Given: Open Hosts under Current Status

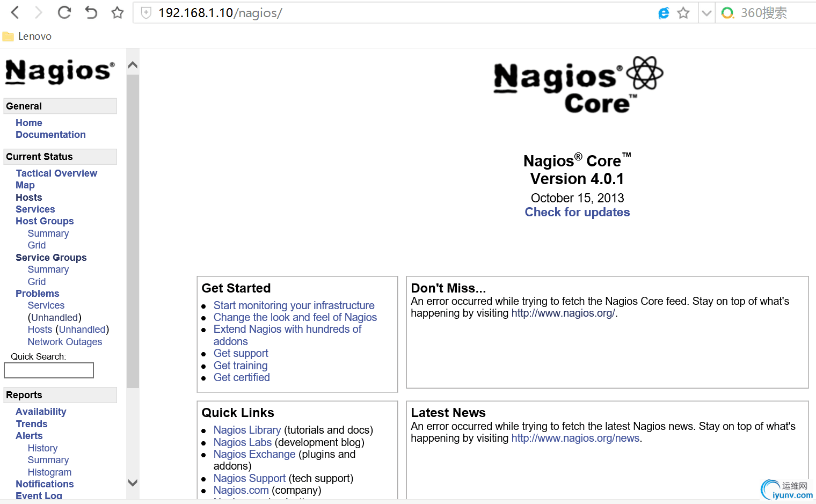Looking at the screenshot, I should (x=29, y=198).
